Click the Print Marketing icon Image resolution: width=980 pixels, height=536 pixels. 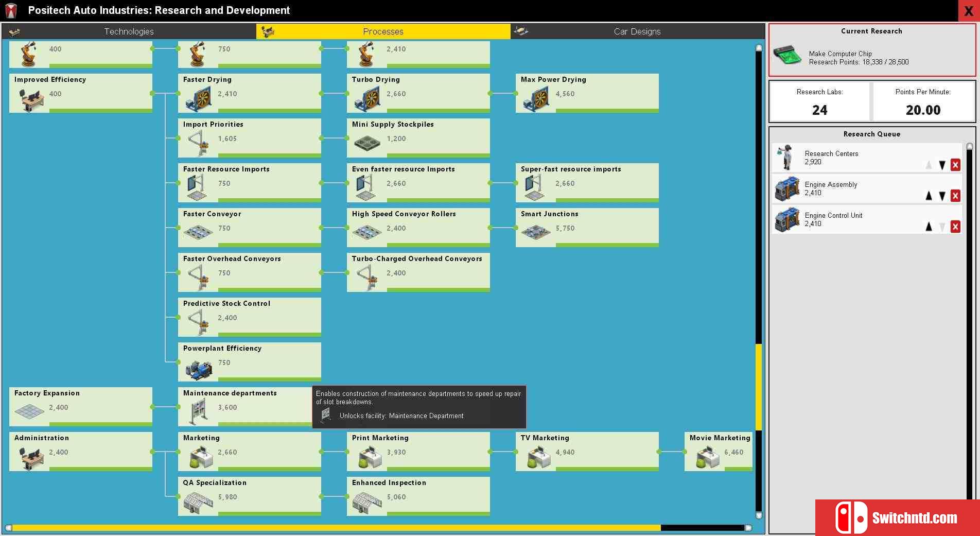pos(370,457)
